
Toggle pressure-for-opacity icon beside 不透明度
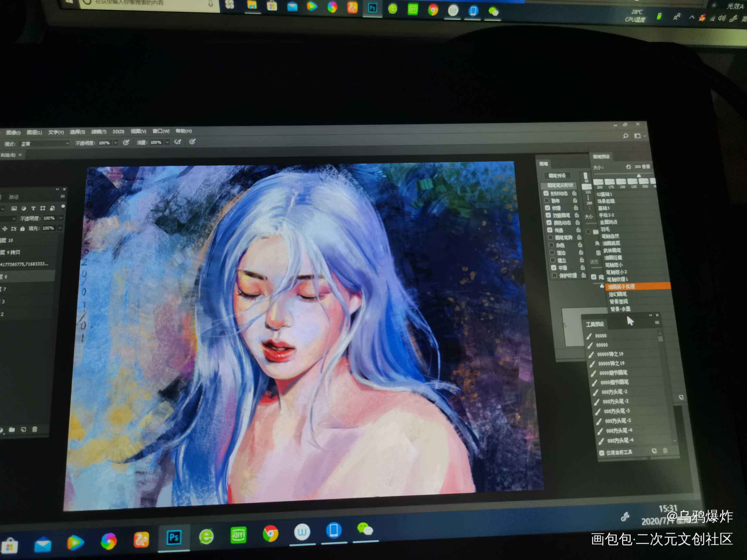126,143
